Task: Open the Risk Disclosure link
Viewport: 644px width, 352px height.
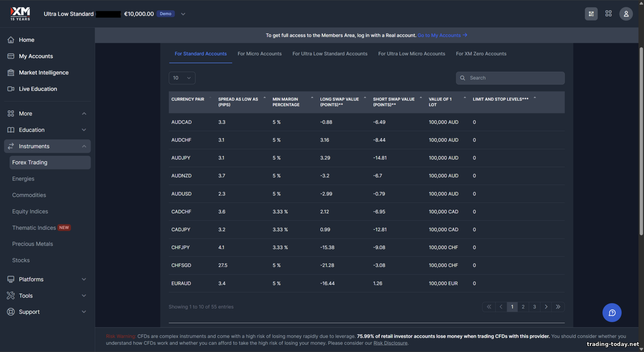Action: (x=390, y=343)
